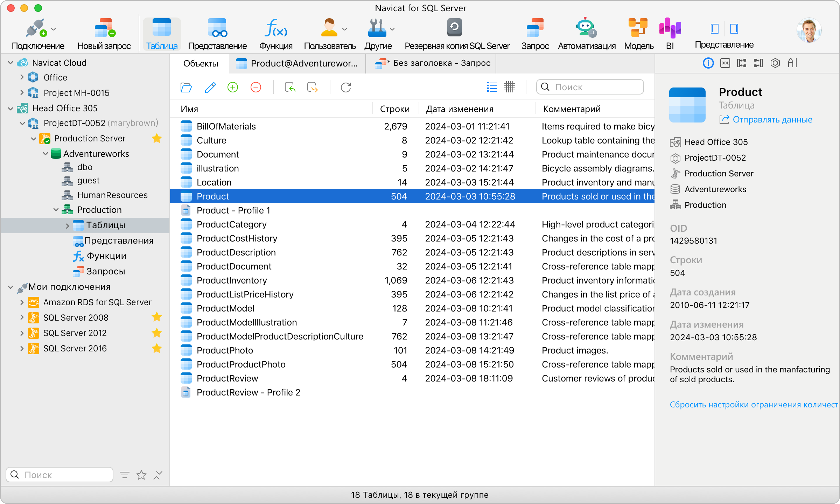Click the green new table plus icon
840x504 pixels.
[233, 87]
